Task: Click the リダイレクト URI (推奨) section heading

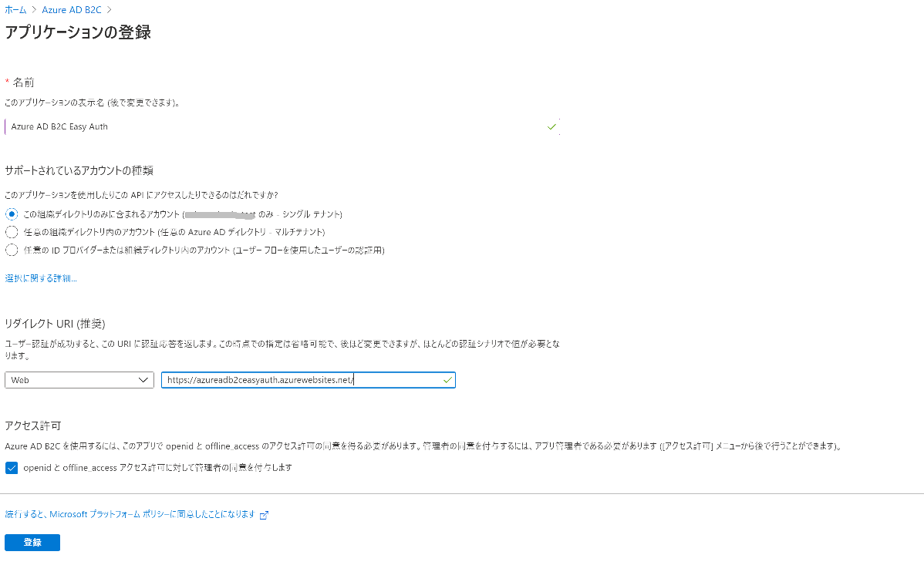Action: coord(55,324)
